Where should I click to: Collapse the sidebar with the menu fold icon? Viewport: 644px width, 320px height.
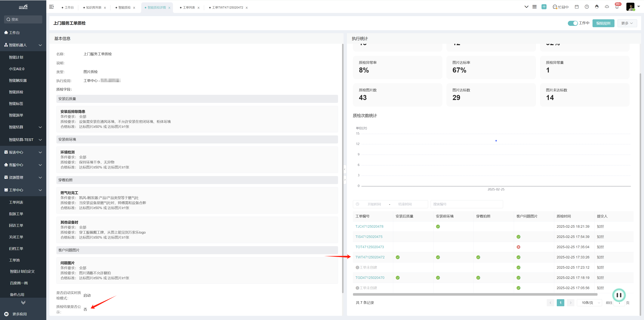click(51, 7)
